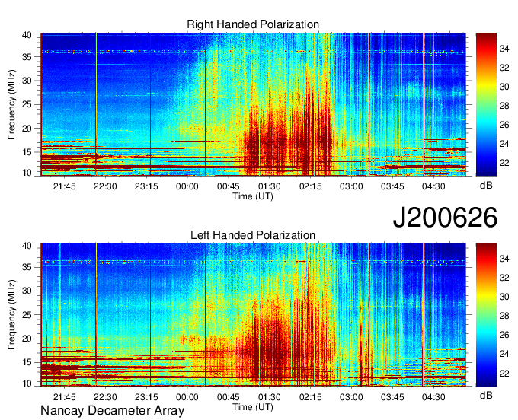Click 'dB' unit label below Right Handed colorbar
This screenshot has height=420, width=518.
pyautogui.click(x=486, y=186)
